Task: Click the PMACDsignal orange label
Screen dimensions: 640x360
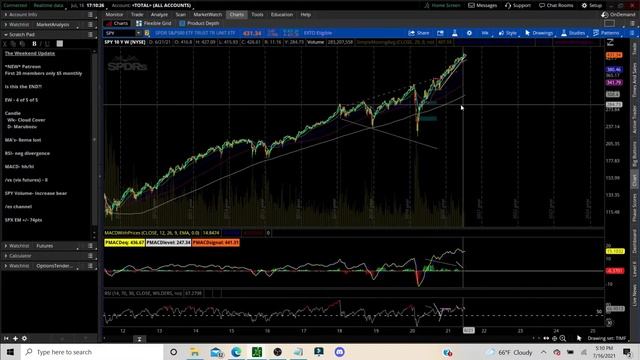Action: pos(216,242)
